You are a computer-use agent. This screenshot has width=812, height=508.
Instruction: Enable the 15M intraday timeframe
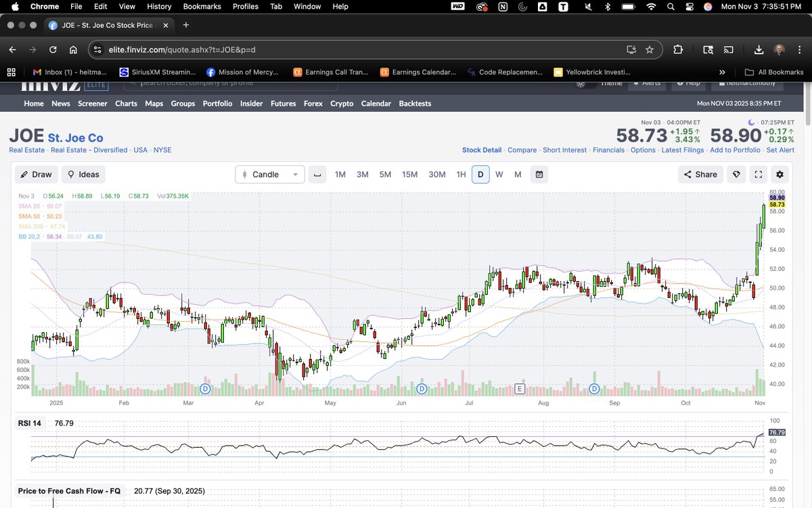point(409,174)
